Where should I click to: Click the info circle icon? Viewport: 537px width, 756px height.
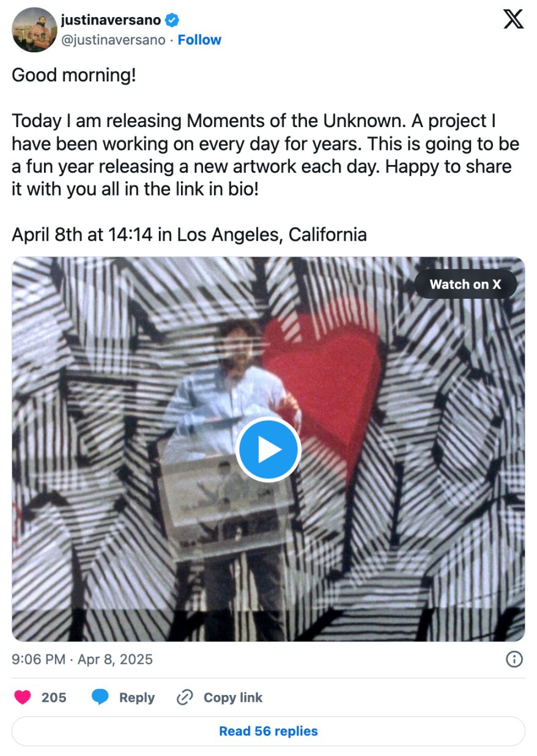514,659
